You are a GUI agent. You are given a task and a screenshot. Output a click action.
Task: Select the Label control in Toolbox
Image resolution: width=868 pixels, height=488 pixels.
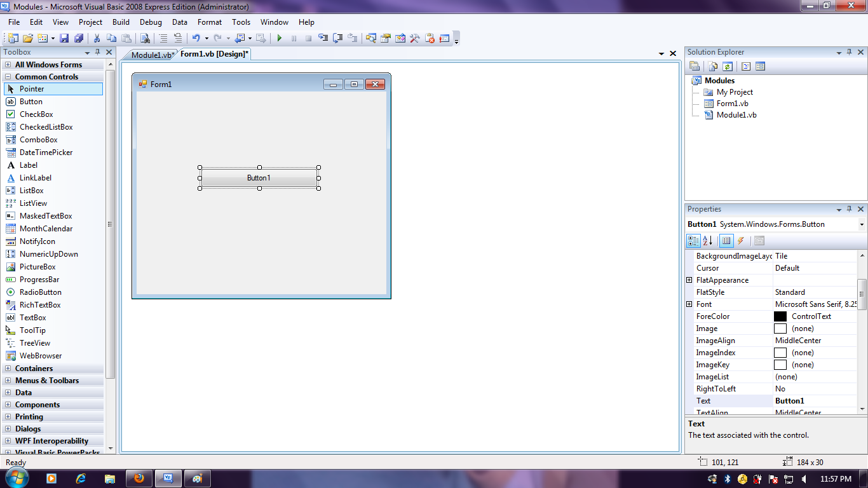pos(53,165)
